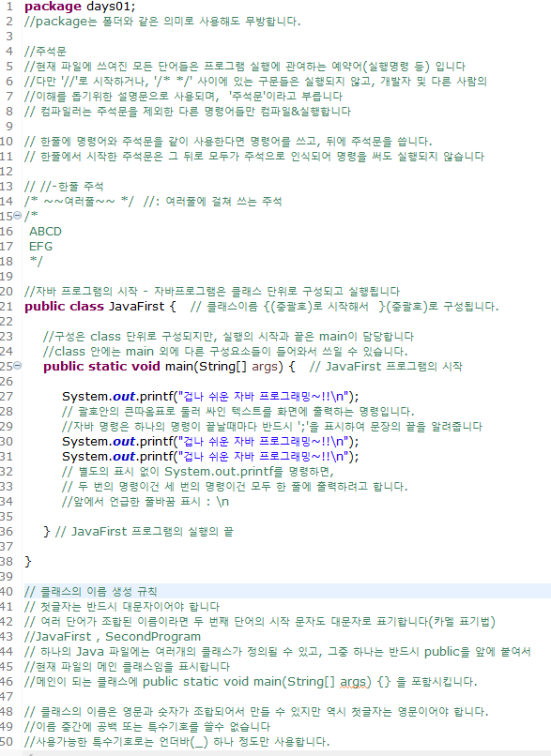Image resolution: width=551 pixels, height=756 pixels.
Task: Click the 'days01' package name
Action: (x=109, y=7)
